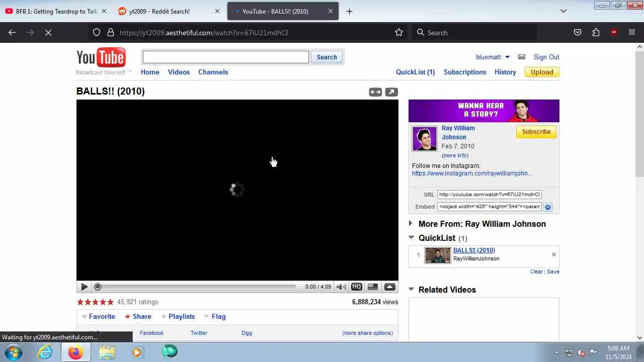Share the video on Twitter
This screenshot has width=644, height=362.
tap(199, 333)
